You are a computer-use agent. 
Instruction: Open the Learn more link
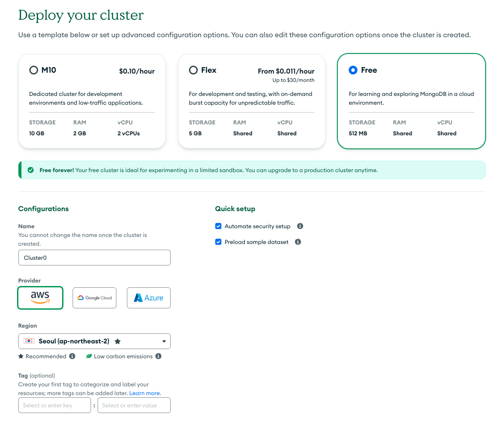coord(145,393)
